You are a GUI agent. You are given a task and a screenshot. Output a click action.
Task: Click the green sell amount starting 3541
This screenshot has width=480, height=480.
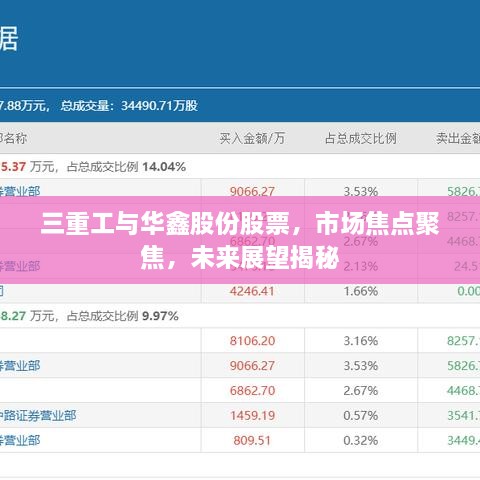click(464, 415)
